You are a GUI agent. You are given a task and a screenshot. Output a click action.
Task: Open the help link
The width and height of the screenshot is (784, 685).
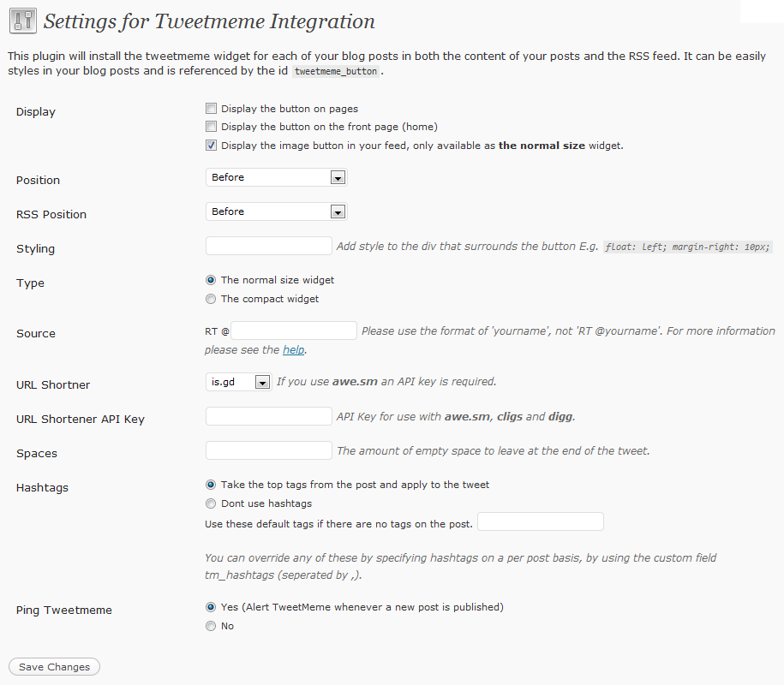click(x=294, y=349)
